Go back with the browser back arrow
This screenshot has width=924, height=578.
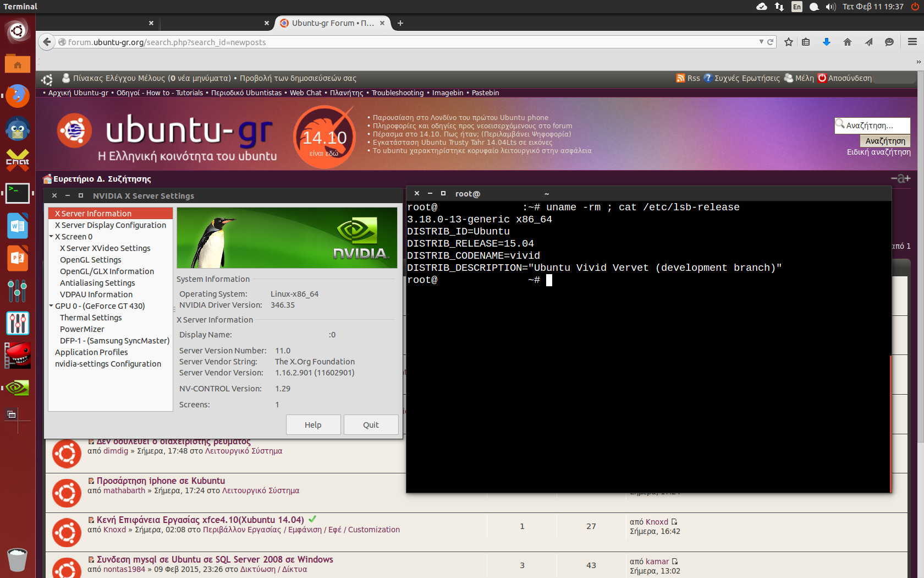click(x=47, y=42)
